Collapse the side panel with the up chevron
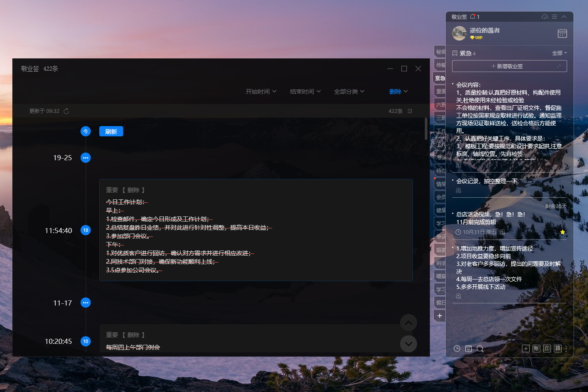Screen dimensions: 588x392 [564, 17]
